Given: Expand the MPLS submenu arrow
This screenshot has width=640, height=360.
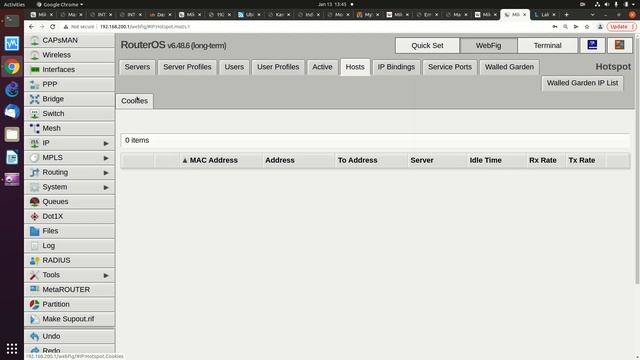Looking at the screenshot, I should pos(106,158).
